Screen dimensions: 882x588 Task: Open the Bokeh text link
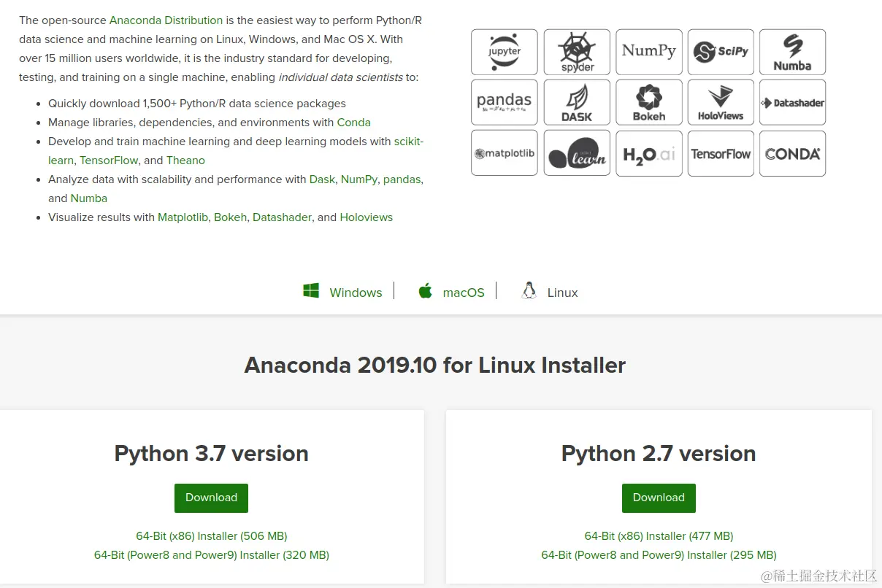[x=230, y=217]
